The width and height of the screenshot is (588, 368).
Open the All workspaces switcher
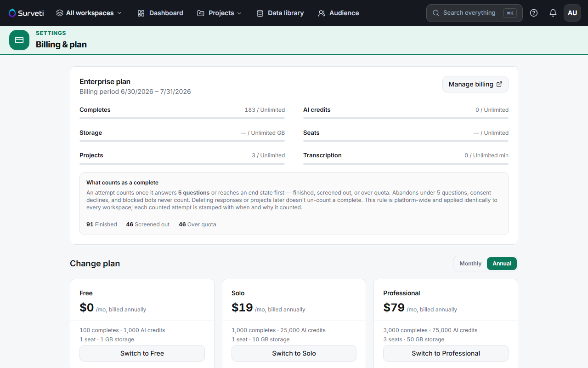89,13
